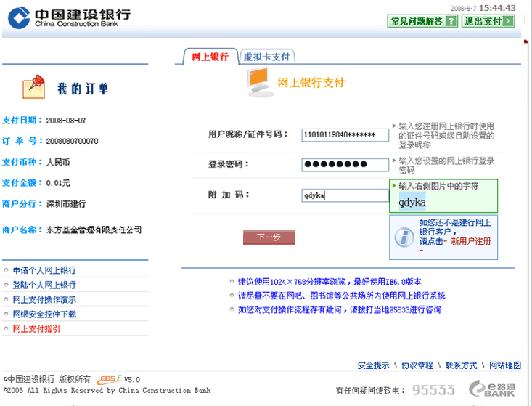Click the 退出支付 exit payment button
The image size is (532, 406).
pos(488,21)
